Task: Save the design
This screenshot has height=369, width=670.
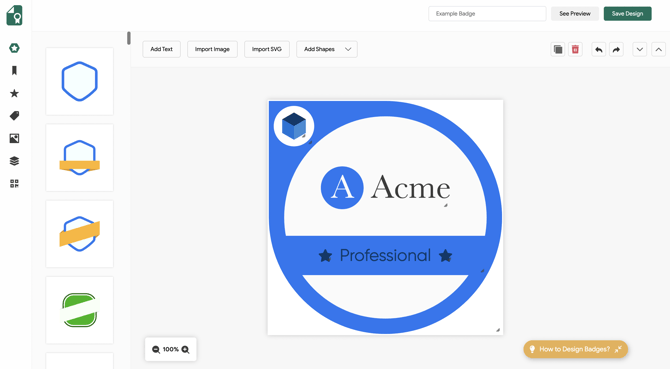Action: tap(627, 14)
